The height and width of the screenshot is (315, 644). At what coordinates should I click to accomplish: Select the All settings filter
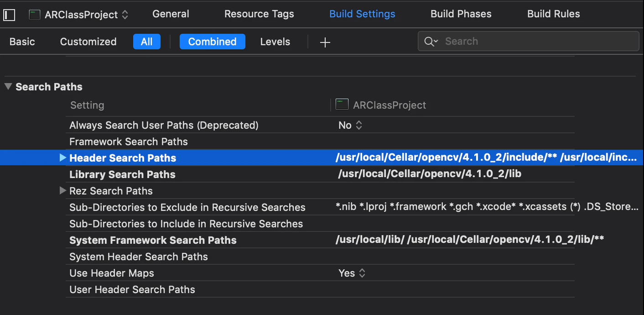147,42
